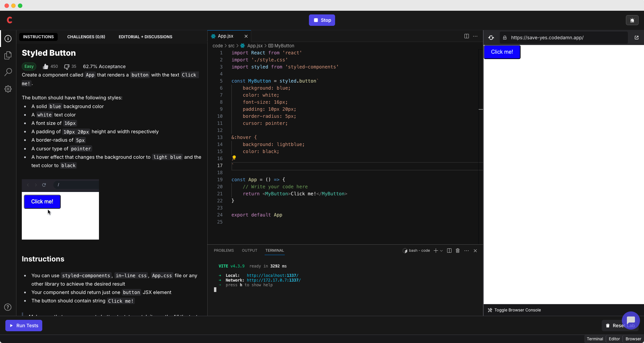Click the terminal split panel icon
The image size is (644, 343).
449,251
